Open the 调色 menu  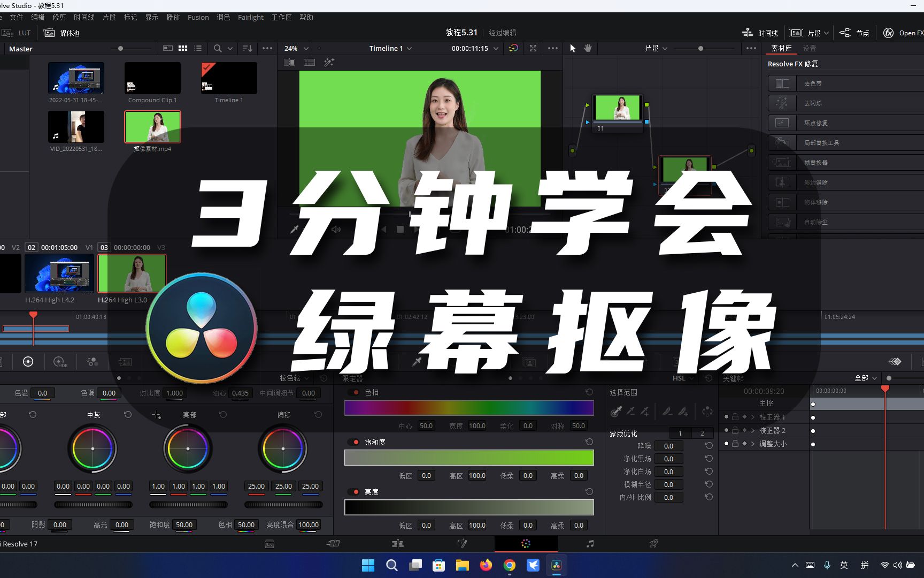coord(224,17)
